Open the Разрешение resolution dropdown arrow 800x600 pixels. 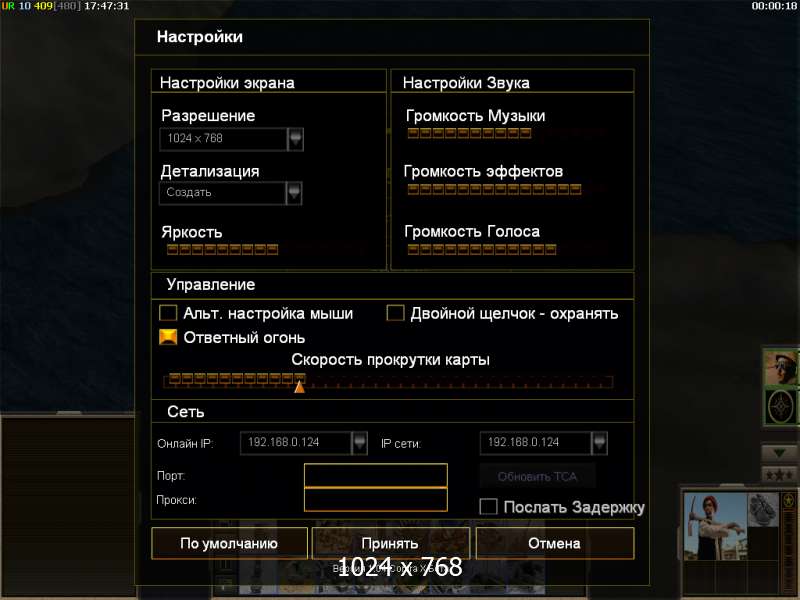tap(295, 139)
